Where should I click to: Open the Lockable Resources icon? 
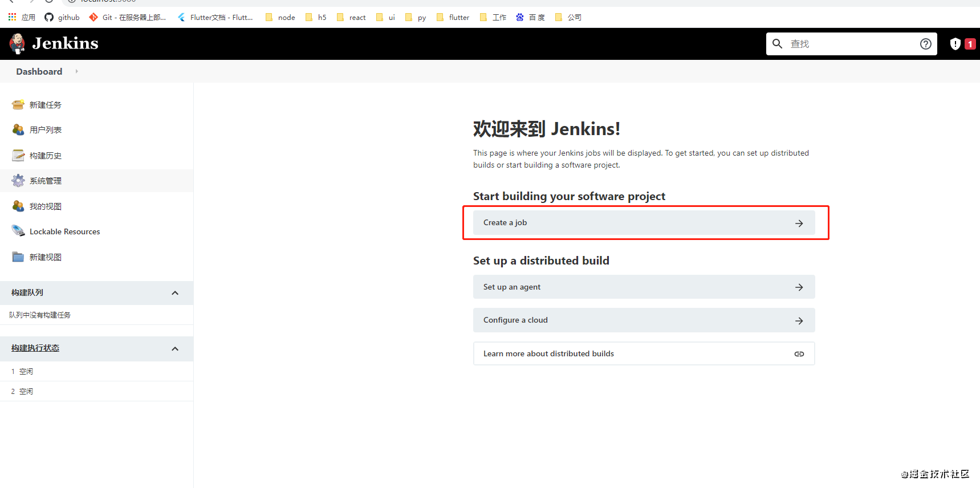[x=18, y=231]
